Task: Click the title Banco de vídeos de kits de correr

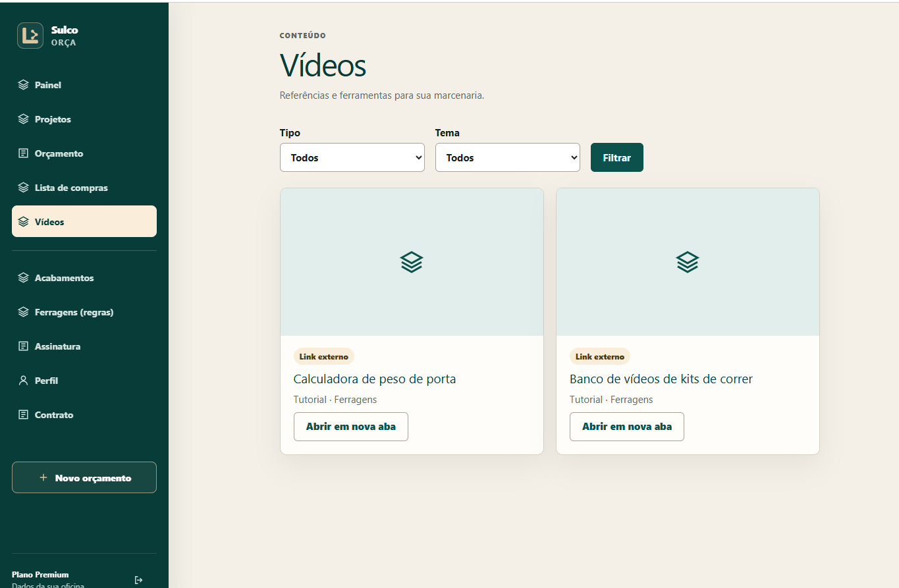Action: click(x=661, y=379)
